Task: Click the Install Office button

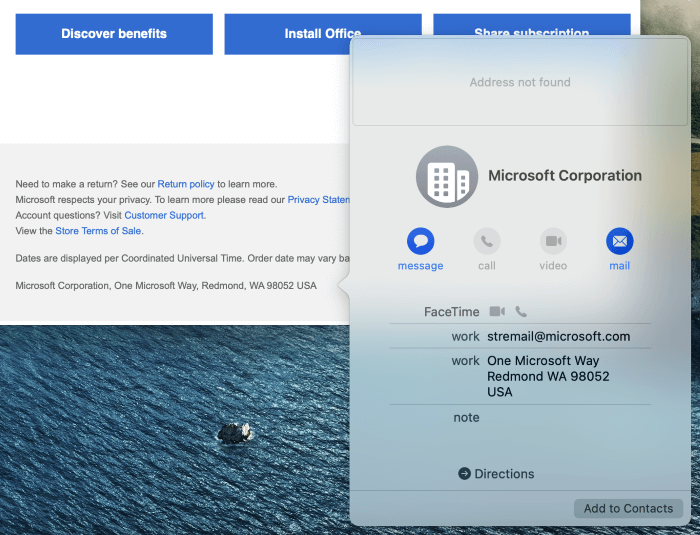Action: (322, 34)
